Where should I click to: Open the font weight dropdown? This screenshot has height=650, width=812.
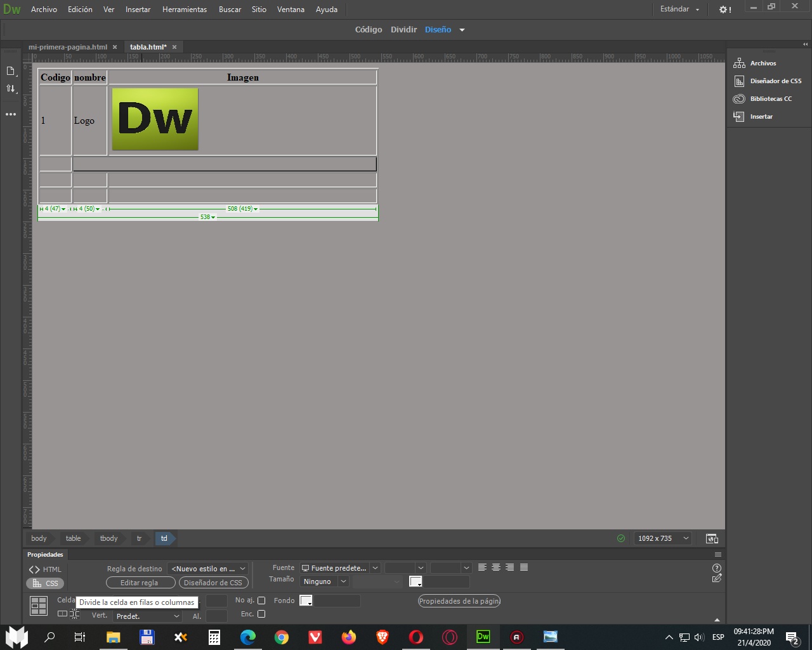[x=451, y=568]
